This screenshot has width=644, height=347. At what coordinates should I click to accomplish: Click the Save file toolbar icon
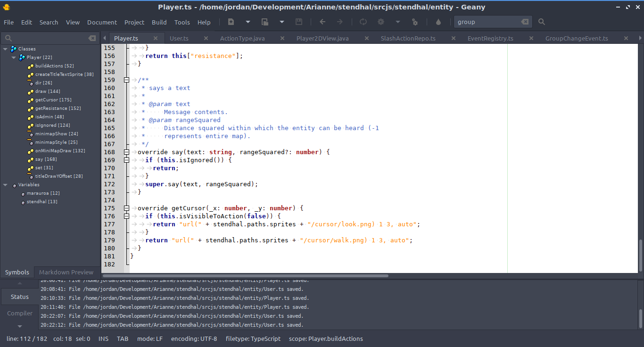(x=299, y=22)
